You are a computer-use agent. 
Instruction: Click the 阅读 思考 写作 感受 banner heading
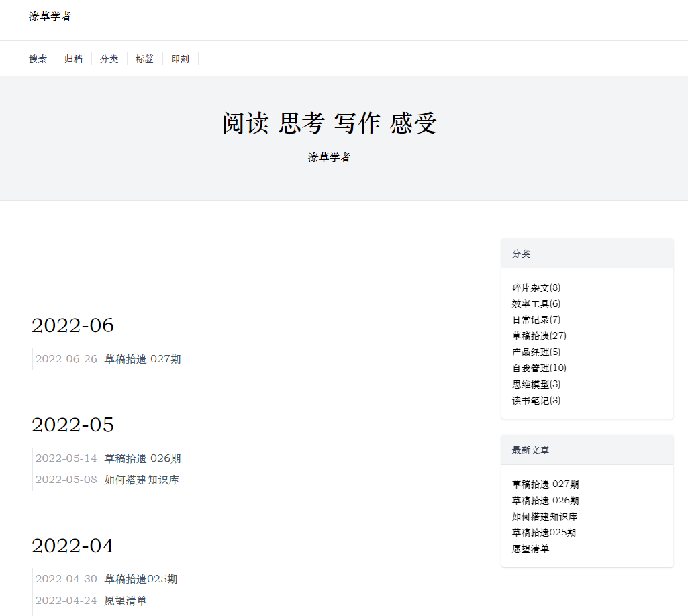[329, 123]
